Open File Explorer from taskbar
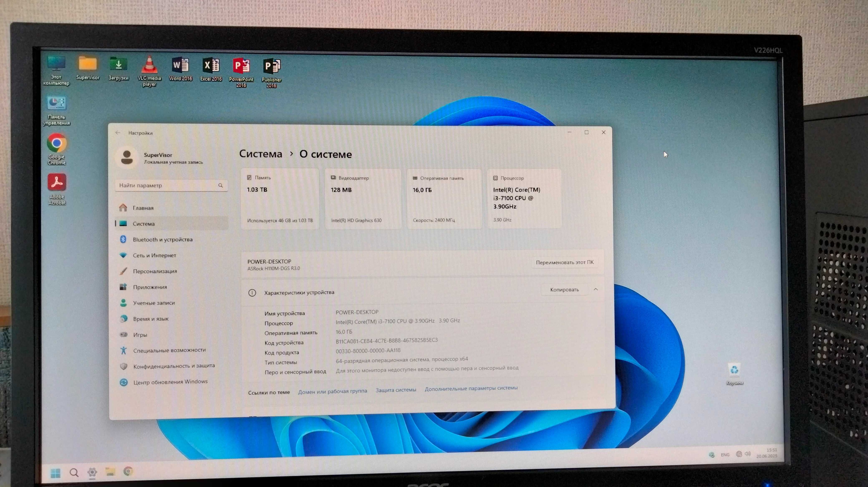Image resolution: width=868 pixels, height=487 pixels. click(110, 472)
